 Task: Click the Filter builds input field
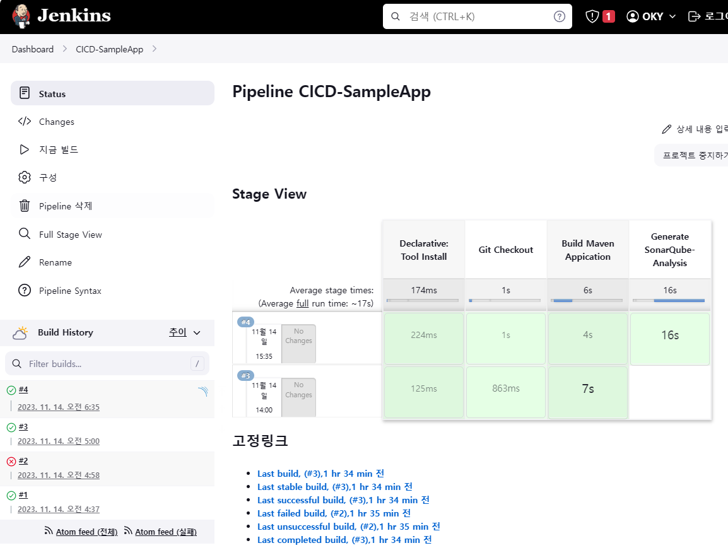[107, 364]
